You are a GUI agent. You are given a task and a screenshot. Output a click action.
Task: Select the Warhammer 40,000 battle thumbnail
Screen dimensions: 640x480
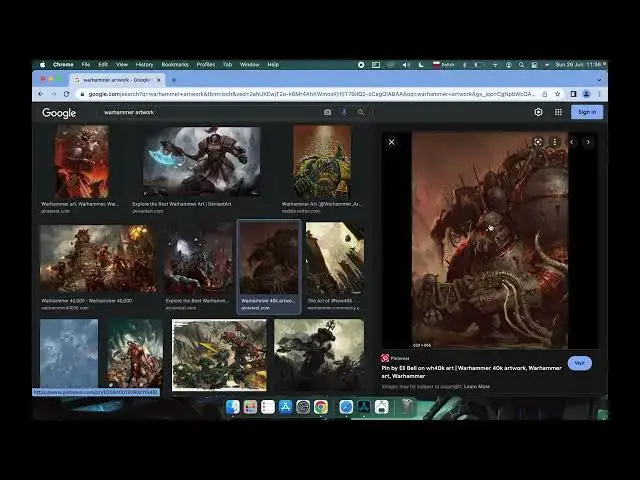(x=98, y=259)
